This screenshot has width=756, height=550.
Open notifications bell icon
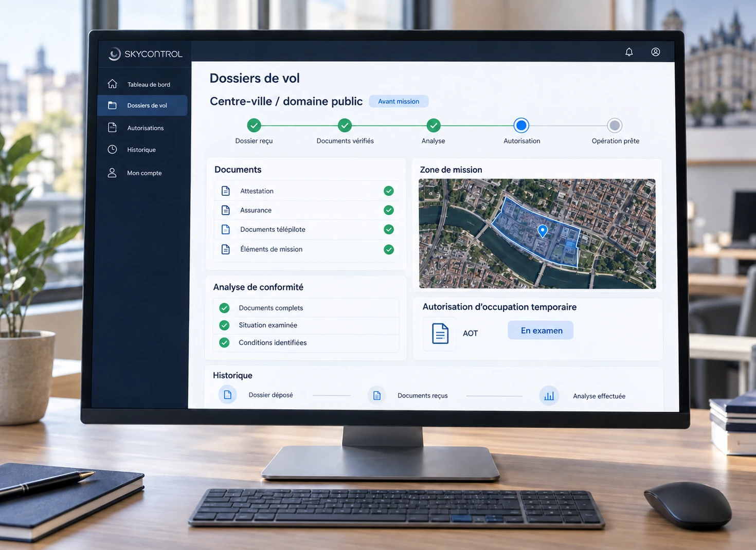(629, 52)
